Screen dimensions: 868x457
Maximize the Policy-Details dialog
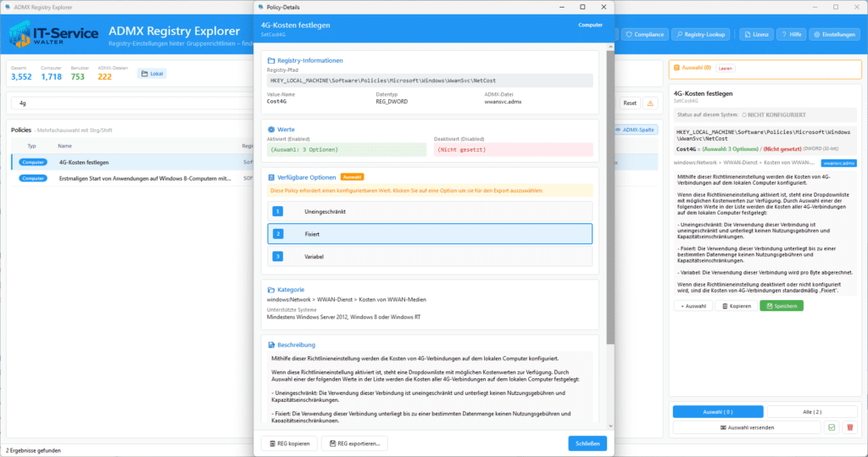tap(582, 7)
